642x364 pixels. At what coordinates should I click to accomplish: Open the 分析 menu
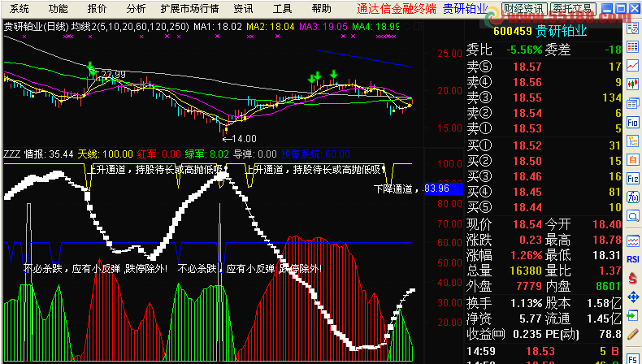[x=136, y=8]
